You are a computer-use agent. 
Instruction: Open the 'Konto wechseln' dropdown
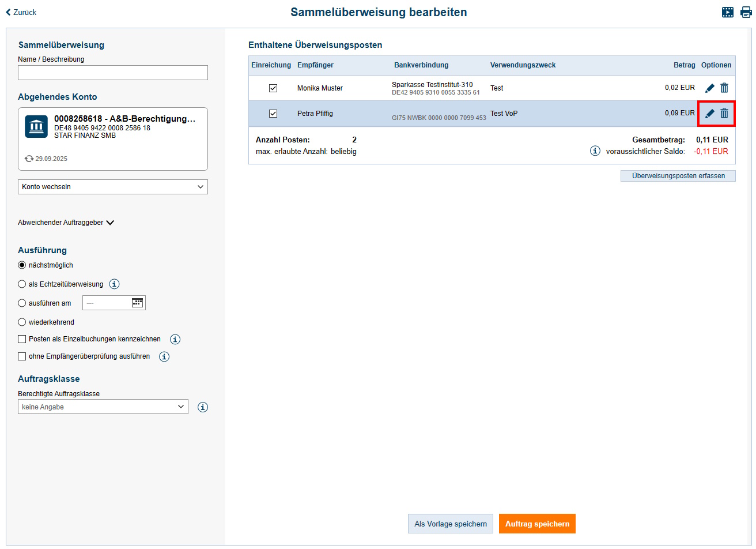(112, 186)
